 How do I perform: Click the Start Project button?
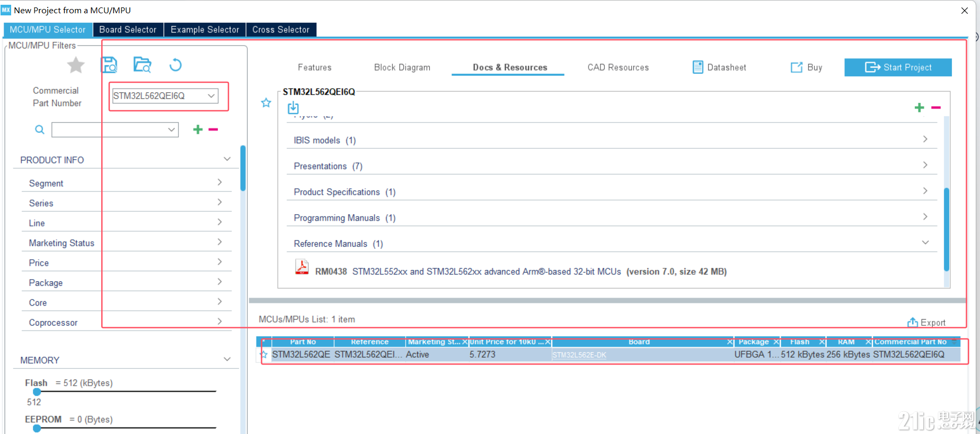click(x=898, y=67)
